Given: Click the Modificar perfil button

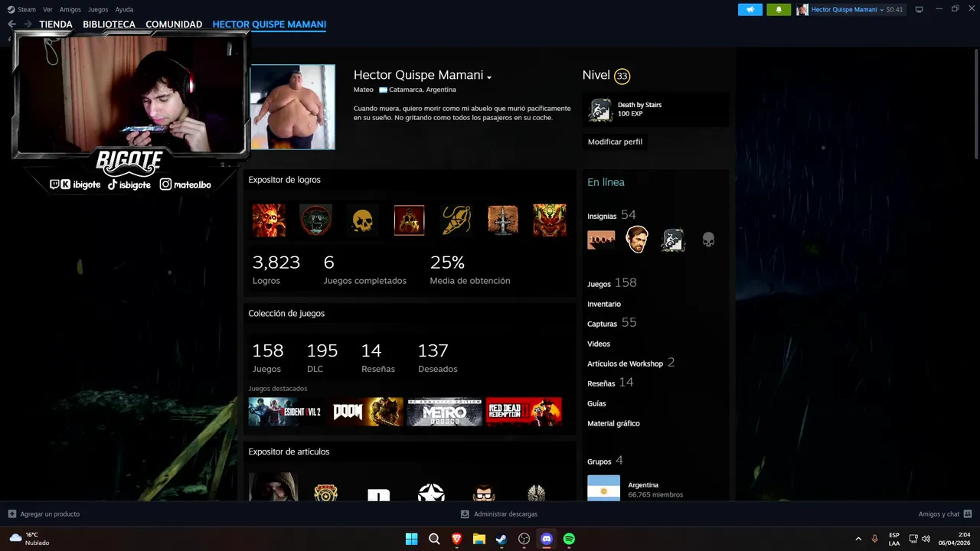Looking at the screenshot, I should (615, 142).
